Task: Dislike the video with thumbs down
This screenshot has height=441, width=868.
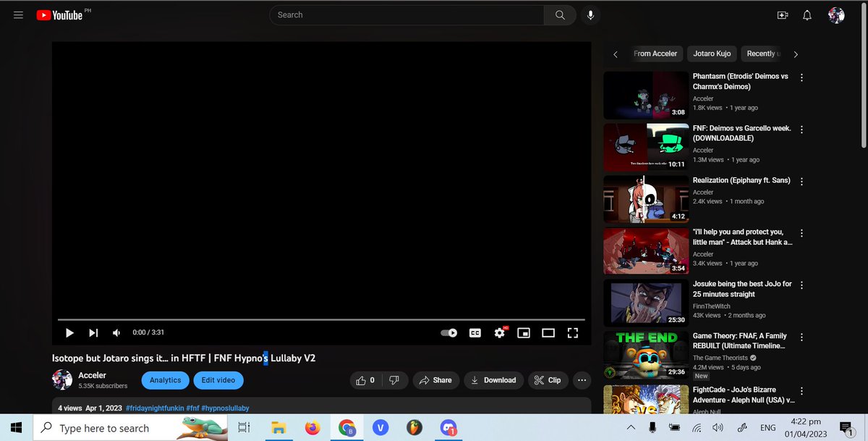Action: [394, 379]
